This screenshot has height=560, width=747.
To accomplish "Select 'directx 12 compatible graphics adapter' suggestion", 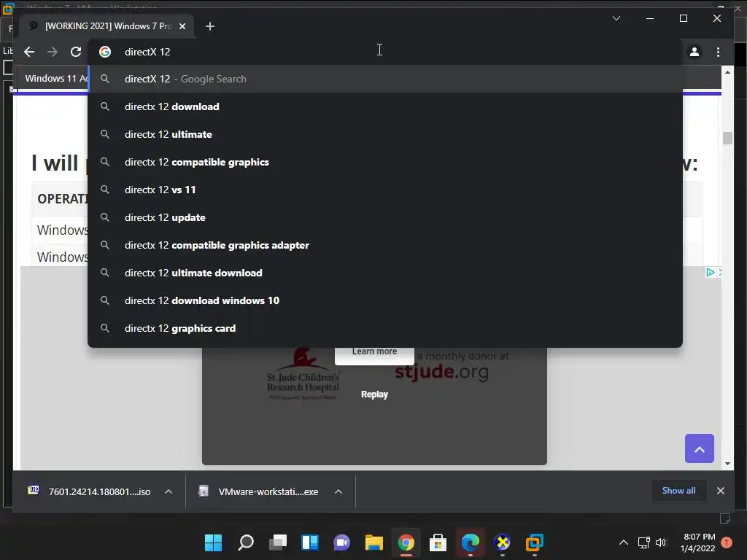I will coord(385,245).
